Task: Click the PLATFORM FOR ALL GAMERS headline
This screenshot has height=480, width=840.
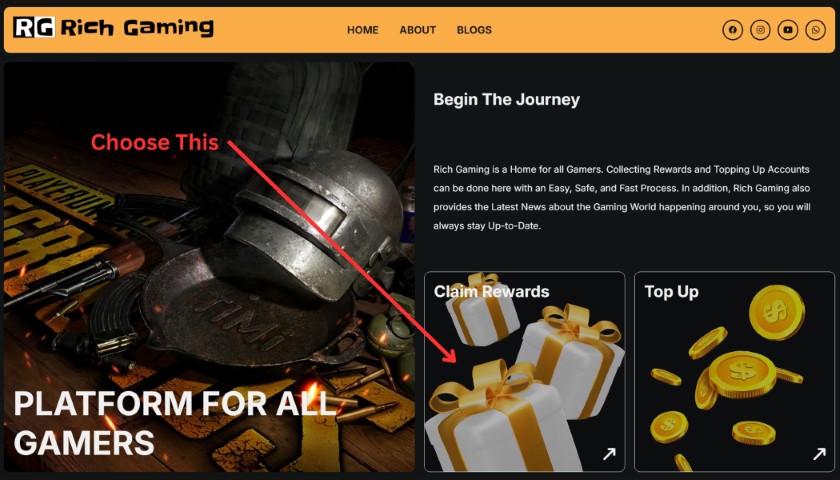Action: click(174, 423)
